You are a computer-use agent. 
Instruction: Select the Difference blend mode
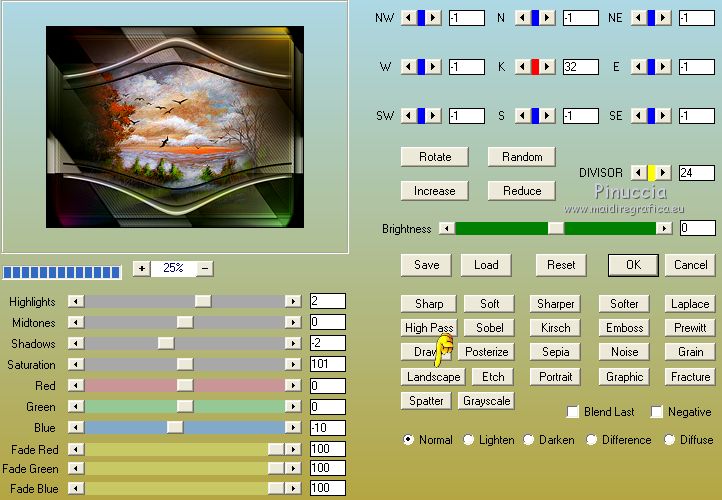coord(592,440)
